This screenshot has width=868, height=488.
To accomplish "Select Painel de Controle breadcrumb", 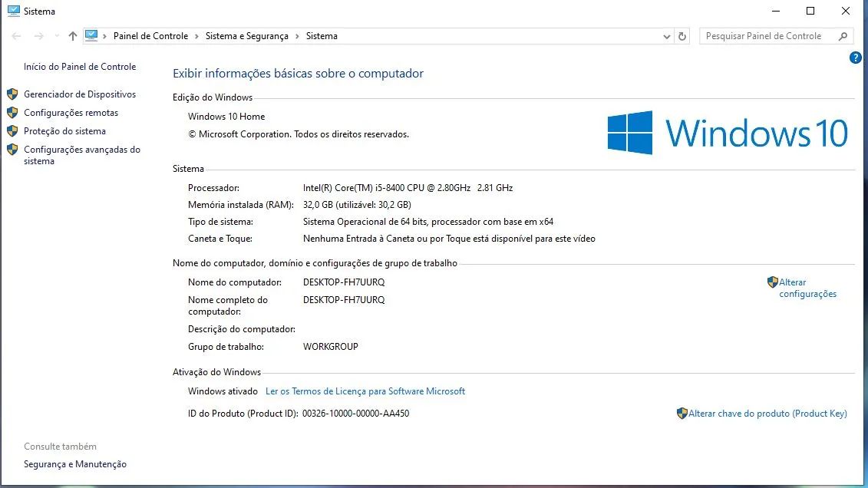I will tap(150, 36).
